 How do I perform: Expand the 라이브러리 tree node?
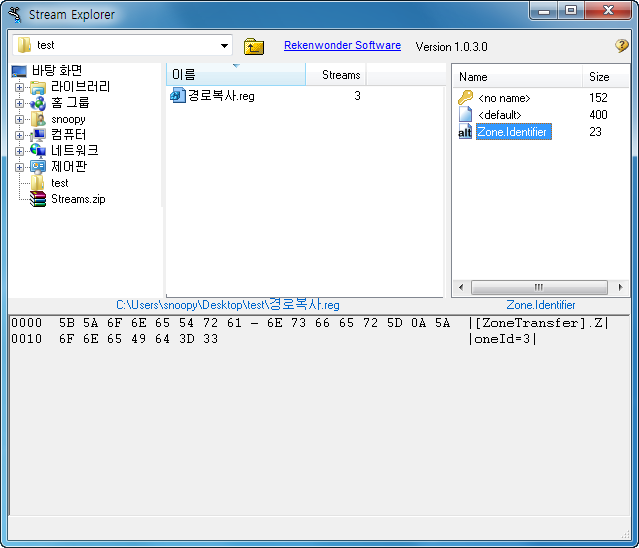click(x=19, y=87)
